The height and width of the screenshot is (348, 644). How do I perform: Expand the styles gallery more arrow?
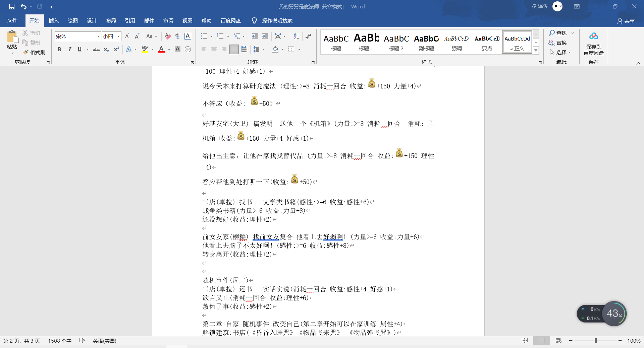coord(536,51)
